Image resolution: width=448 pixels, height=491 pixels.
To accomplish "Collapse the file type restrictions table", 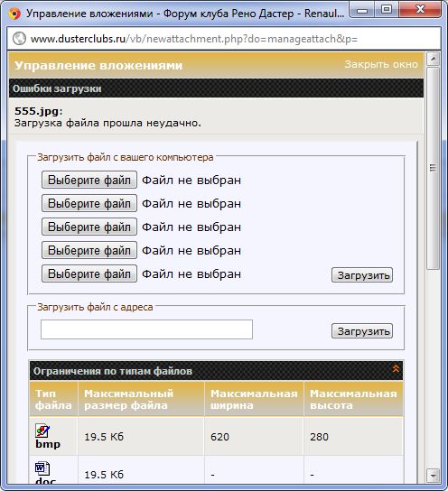I will click(396, 368).
